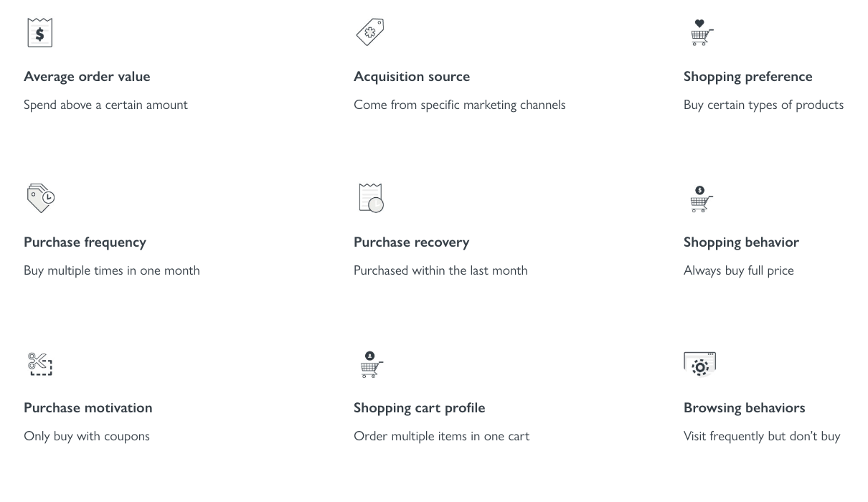Click the scissors coupon icon
The width and height of the screenshot is (868, 502).
[x=40, y=364]
